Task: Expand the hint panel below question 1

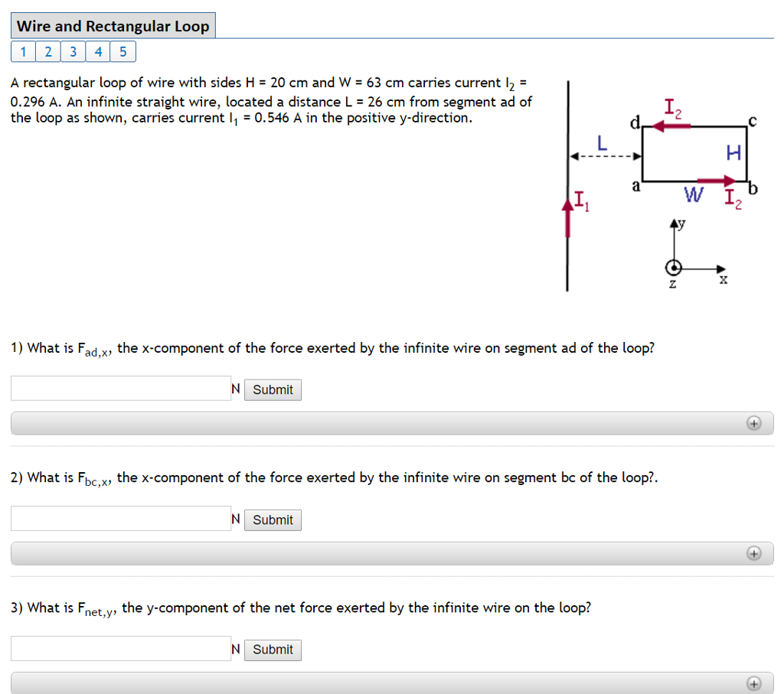Action: click(391, 422)
